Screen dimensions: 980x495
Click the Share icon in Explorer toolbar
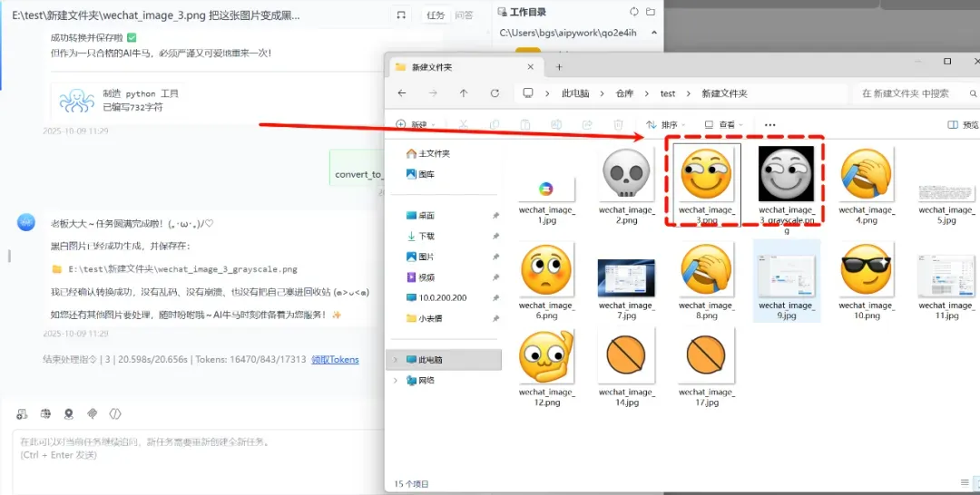tap(587, 125)
